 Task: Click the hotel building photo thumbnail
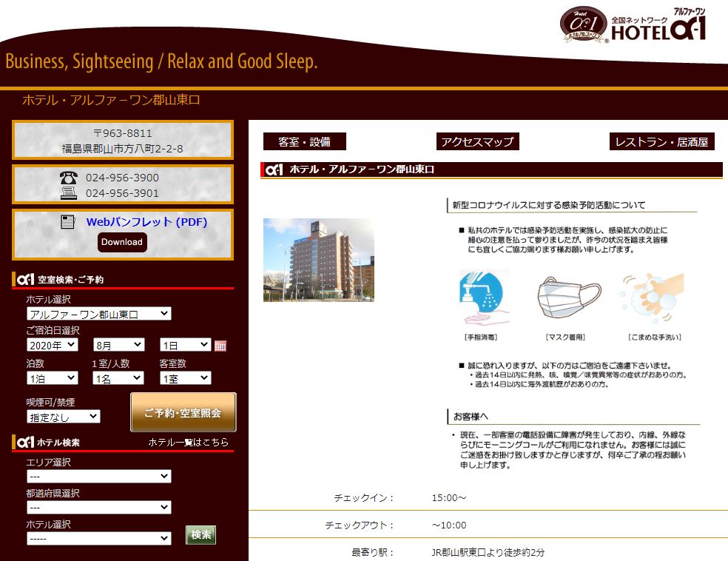point(318,260)
